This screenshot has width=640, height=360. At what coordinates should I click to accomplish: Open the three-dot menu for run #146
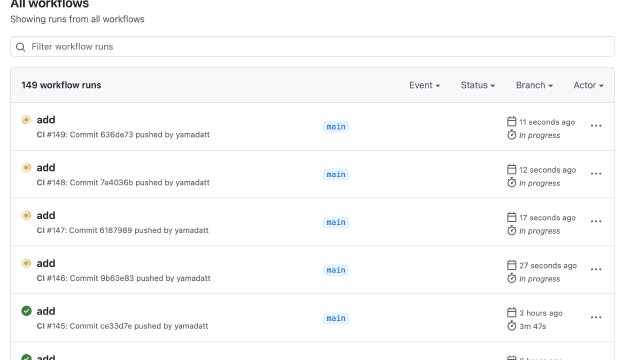(596, 269)
